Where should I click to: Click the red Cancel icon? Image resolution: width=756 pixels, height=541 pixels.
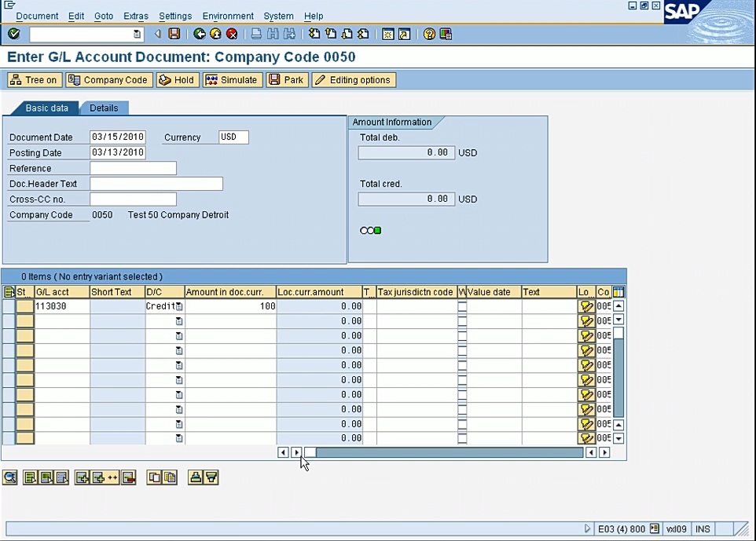click(232, 34)
